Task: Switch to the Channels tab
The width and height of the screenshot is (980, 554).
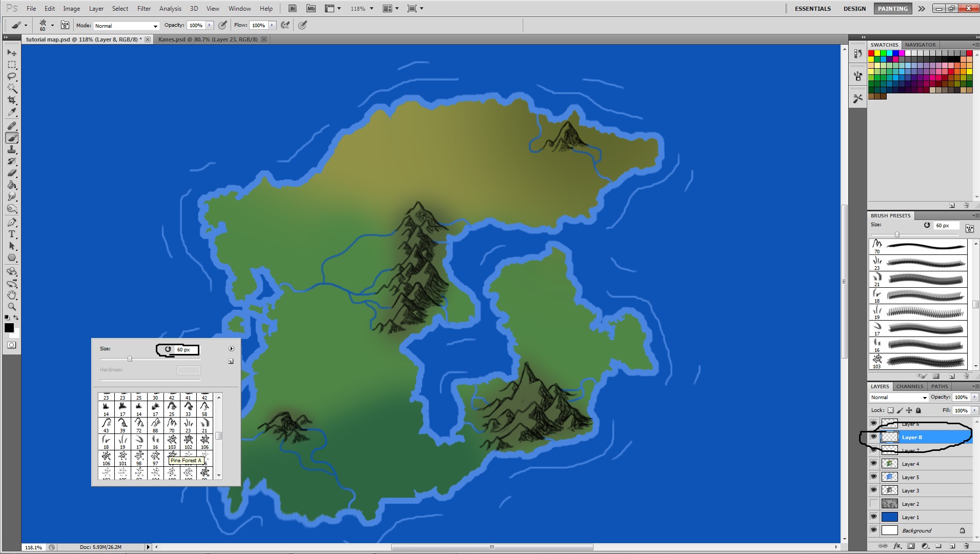Action: [910, 386]
